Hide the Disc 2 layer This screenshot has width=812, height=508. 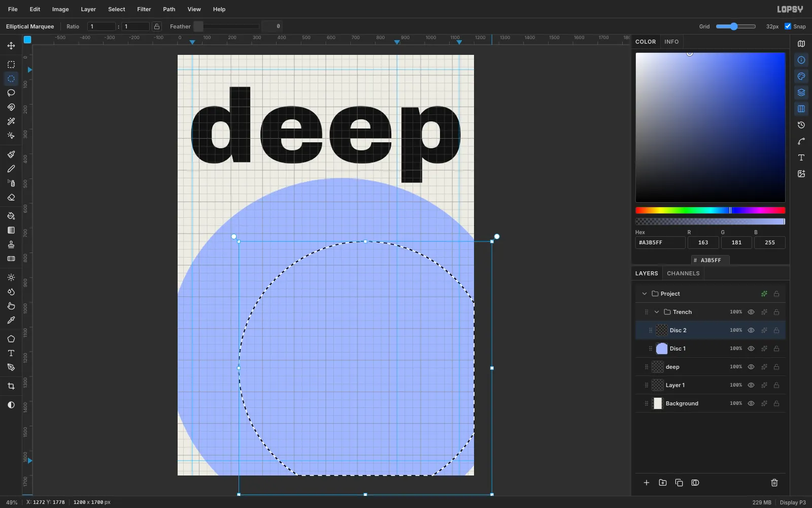(751, 330)
